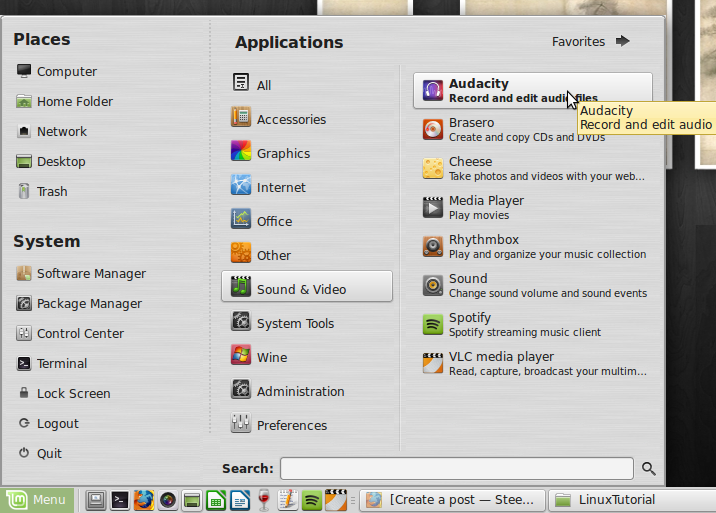Launch Spotify from the panel

click(312, 500)
